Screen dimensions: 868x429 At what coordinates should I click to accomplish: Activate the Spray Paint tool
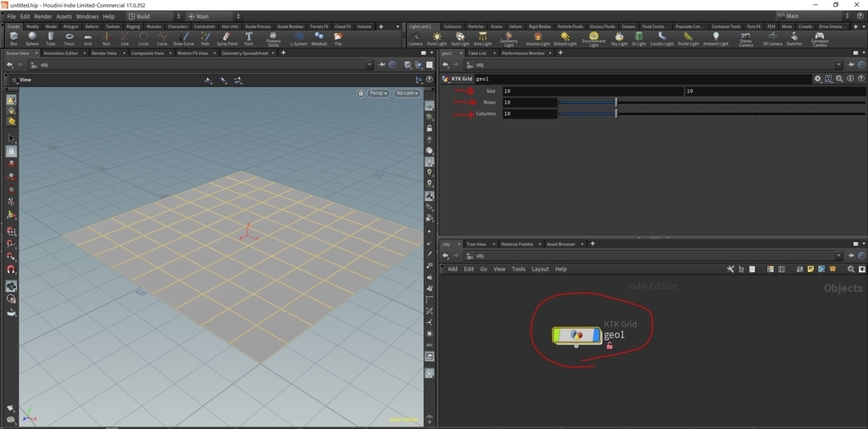click(227, 39)
